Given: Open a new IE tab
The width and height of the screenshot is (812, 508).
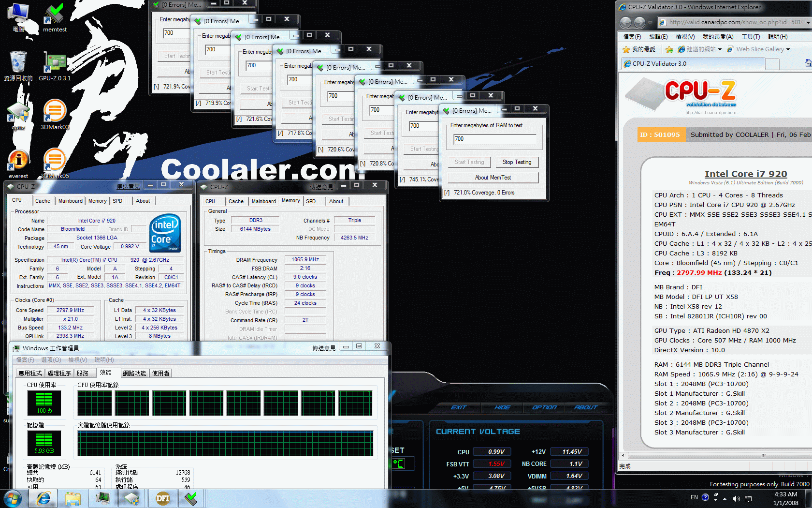Looking at the screenshot, I should pyautogui.click(x=772, y=64).
